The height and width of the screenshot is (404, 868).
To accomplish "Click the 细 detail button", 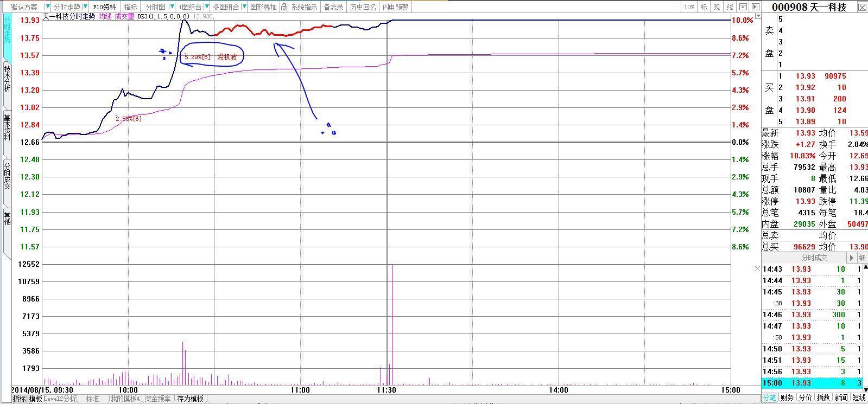I will coord(862,258).
